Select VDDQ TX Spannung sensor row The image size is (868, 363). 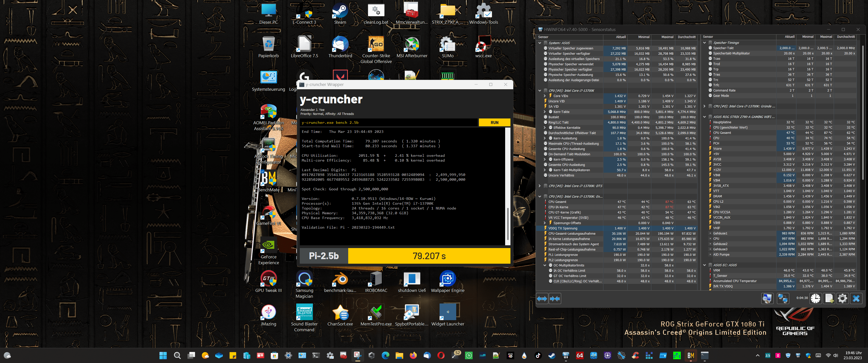[617, 228]
